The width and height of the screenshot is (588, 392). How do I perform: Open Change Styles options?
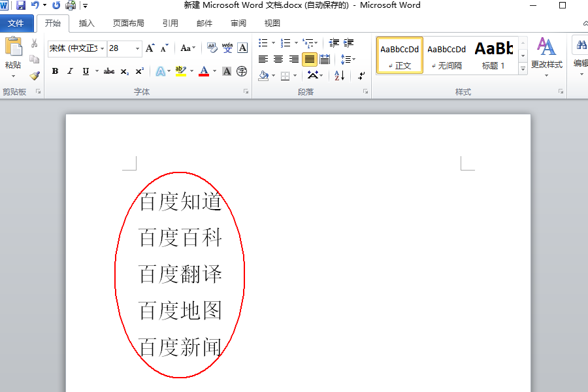[x=546, y=56]
